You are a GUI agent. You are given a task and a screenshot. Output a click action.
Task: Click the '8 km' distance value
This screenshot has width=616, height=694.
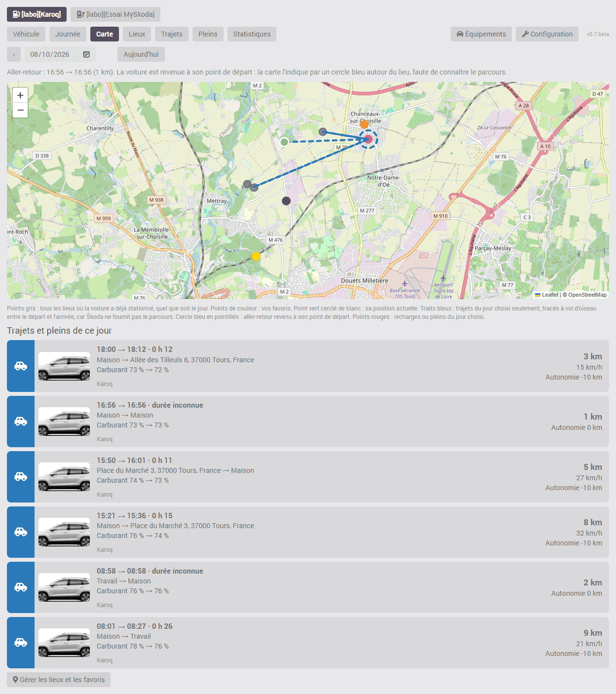click(593, 522)
